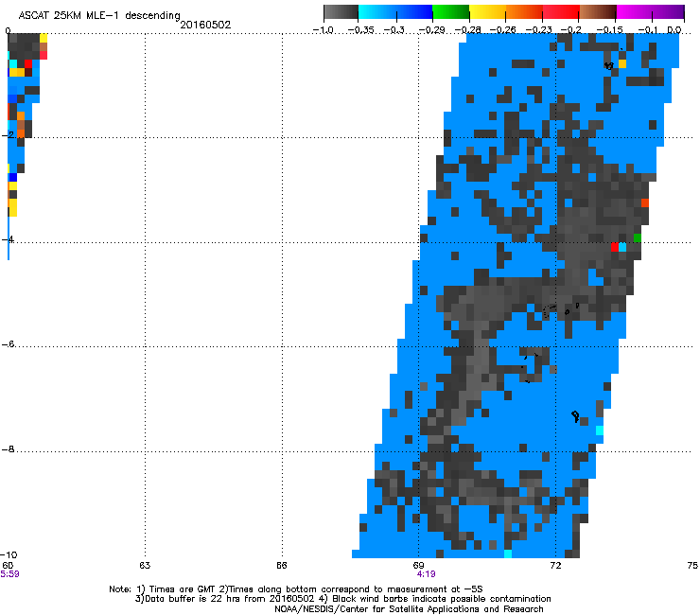
Task: Click the purple "5:59" time label
Action: point(9,574)
